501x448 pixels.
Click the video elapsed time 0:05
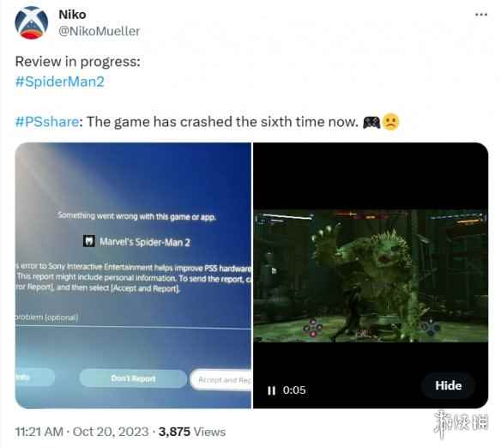click(x=294, y=390)
